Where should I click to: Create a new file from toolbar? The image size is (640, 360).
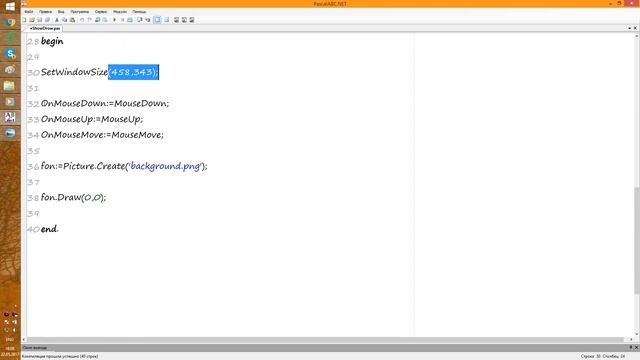coord(24,20)
